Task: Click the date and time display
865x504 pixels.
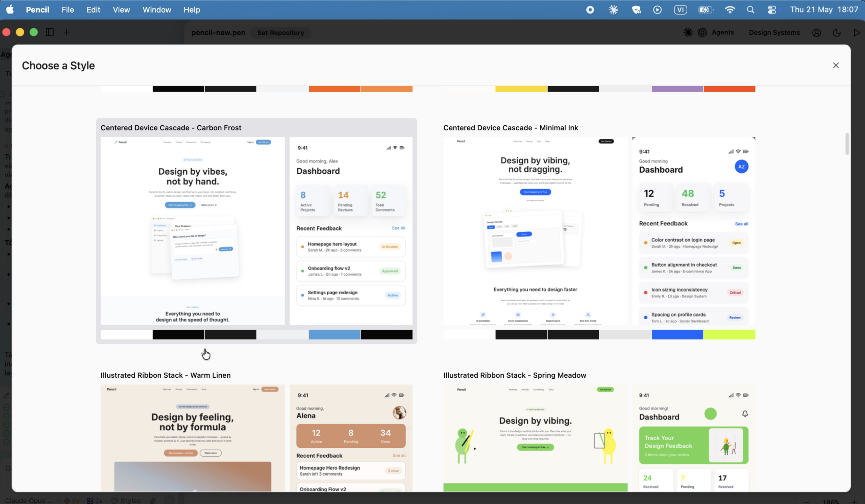Action: click(x=824, y=9)
